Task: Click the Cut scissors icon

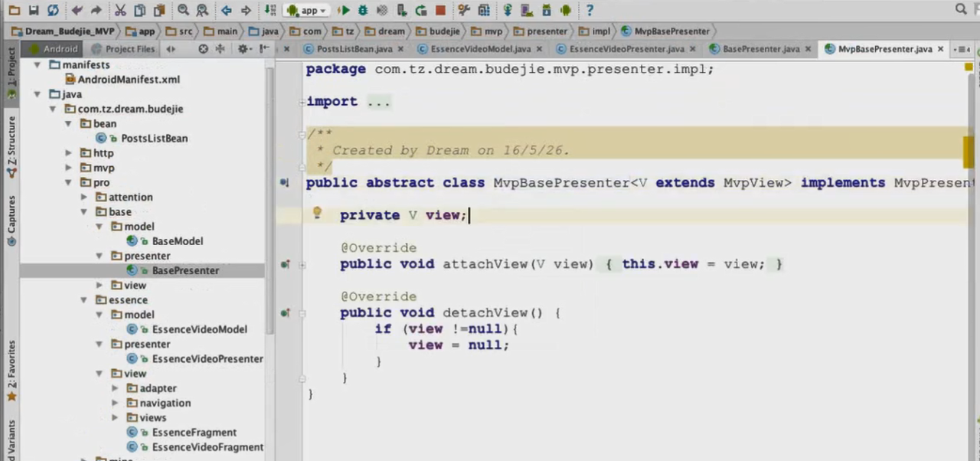Action: point(120,11)
